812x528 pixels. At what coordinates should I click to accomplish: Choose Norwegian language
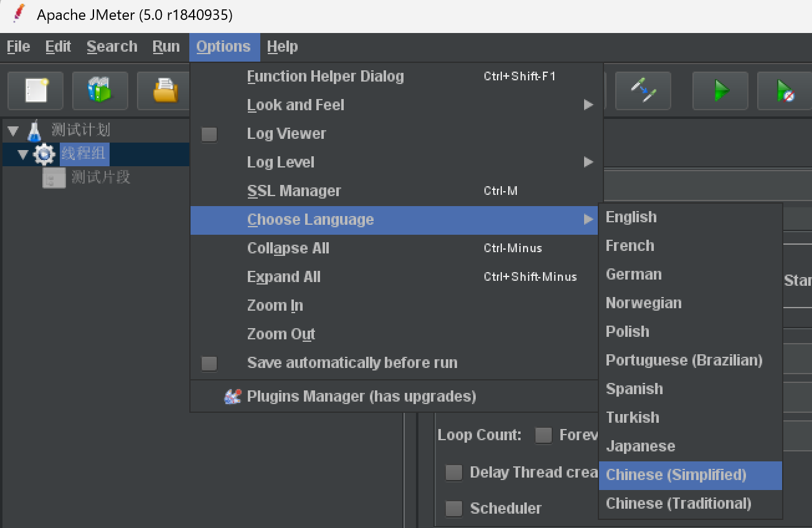point(690,303)
